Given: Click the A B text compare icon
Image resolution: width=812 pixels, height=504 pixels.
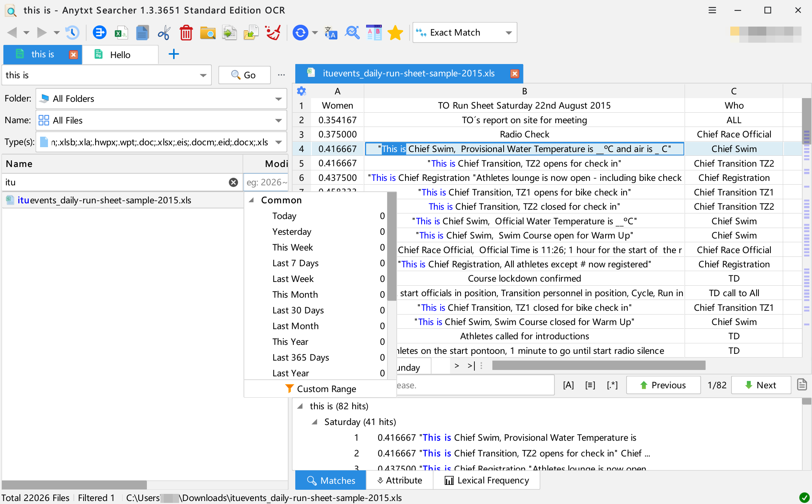Looking at the screenshot, I should coord(374,33).
